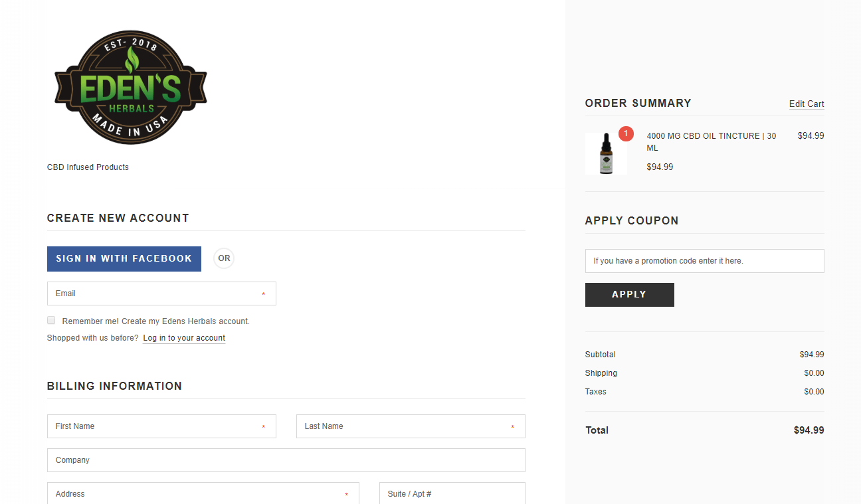The image size is (861, 504).
Task: Click the Eden's Herbals logo
Action: pyautogui.click(x=131, y=88)
